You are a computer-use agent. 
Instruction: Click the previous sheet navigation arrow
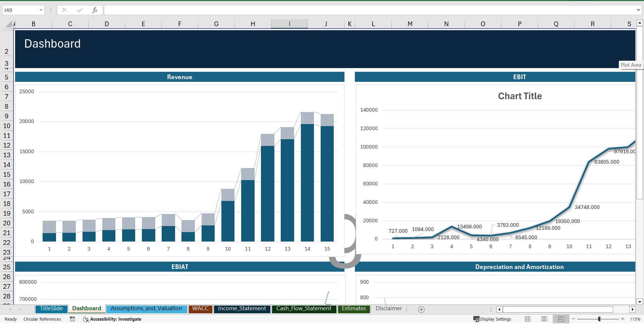pos(10,309)
